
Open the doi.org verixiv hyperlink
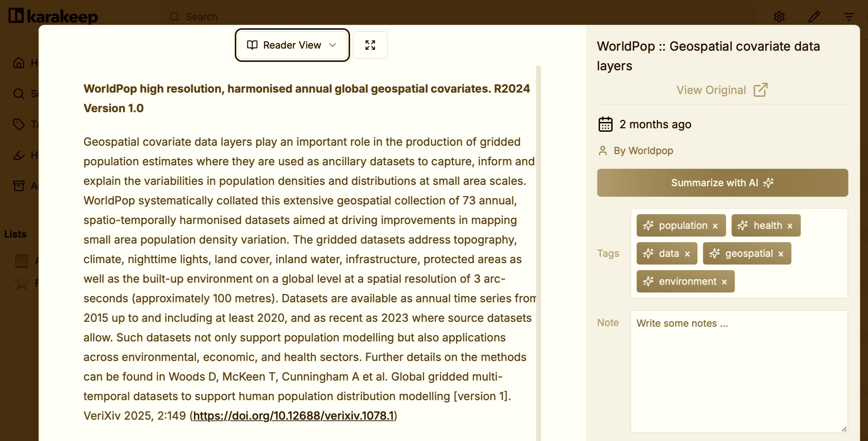coord(293,416)
